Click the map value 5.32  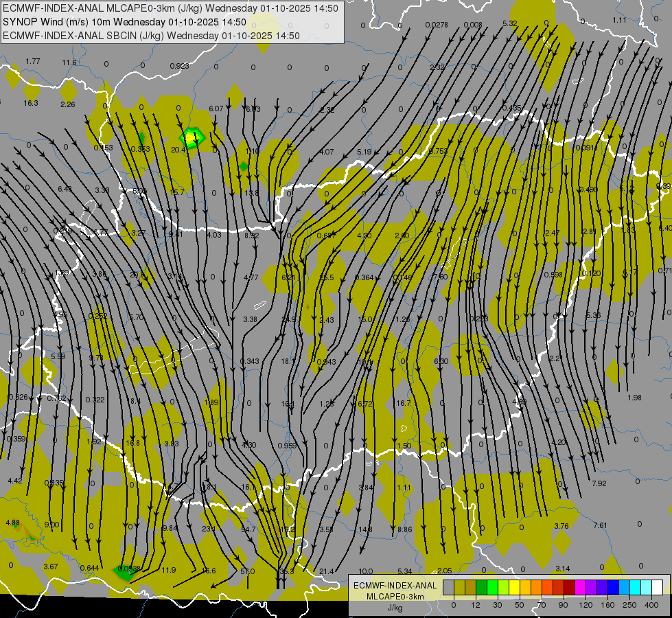click(509, 23)
